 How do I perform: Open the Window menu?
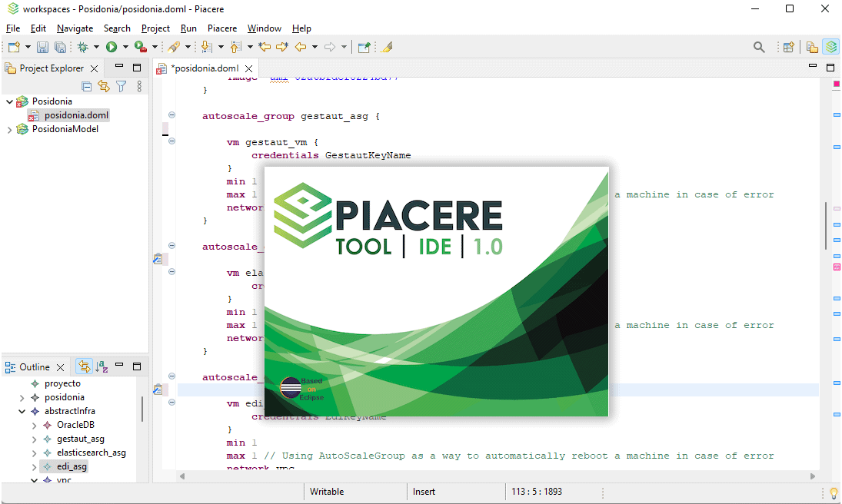(x=265, y=28)
